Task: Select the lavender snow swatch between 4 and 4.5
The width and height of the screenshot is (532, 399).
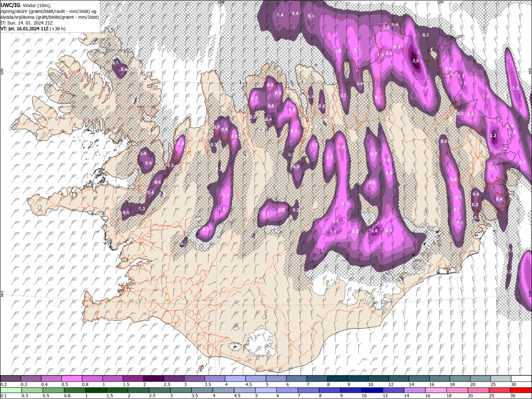Action: click(x=235, y=379)
